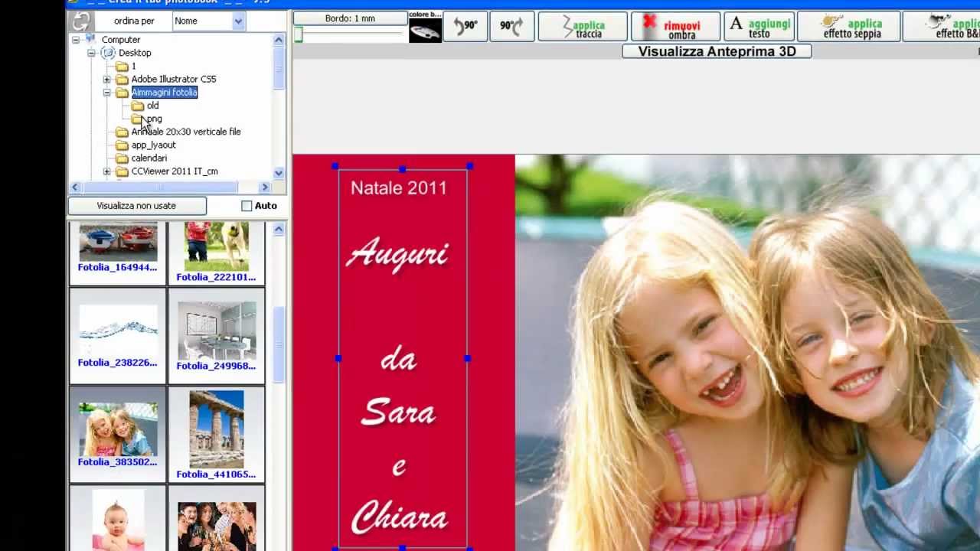Screen dimensions: 980x551
Task: Rotate image 90 degrees counterclockwise
Action: point(465,27)
